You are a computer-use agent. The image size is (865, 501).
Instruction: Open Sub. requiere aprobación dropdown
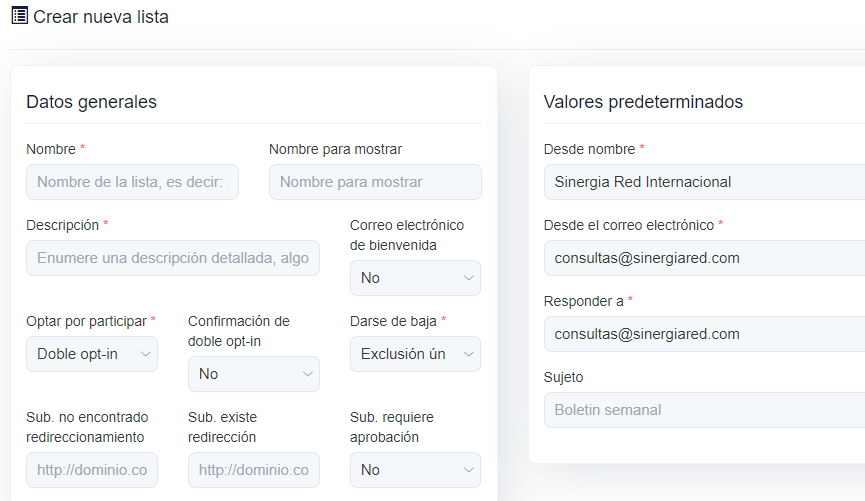[415, 470]
